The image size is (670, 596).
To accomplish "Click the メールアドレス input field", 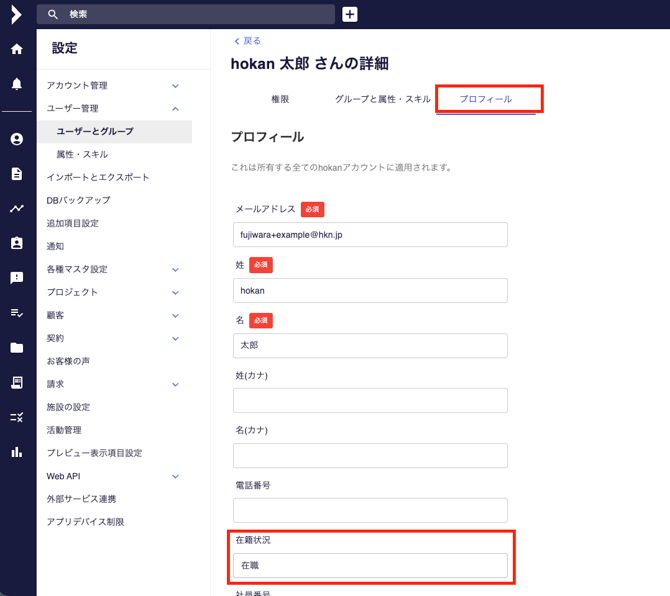I will pyautogui.click(x=370, y=235).
